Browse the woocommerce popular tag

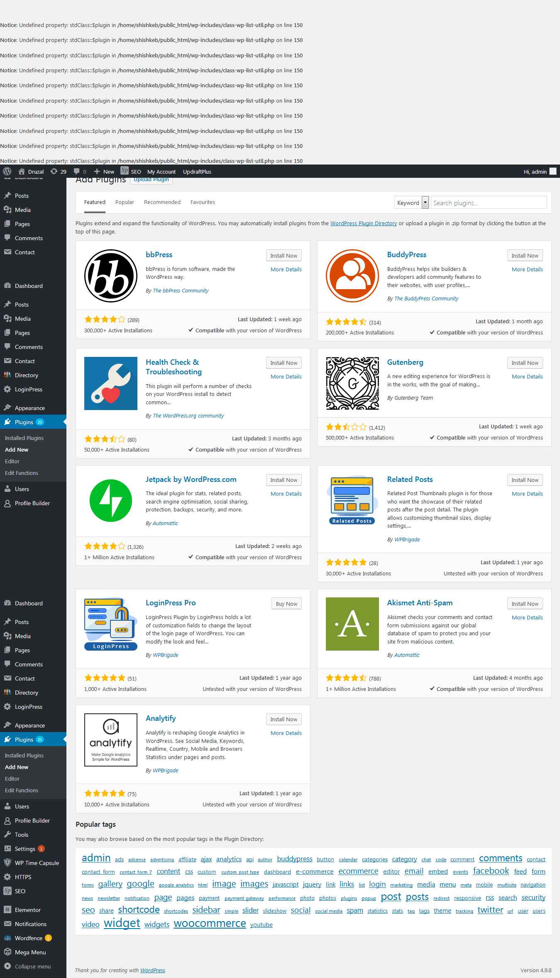pos(210,923)
